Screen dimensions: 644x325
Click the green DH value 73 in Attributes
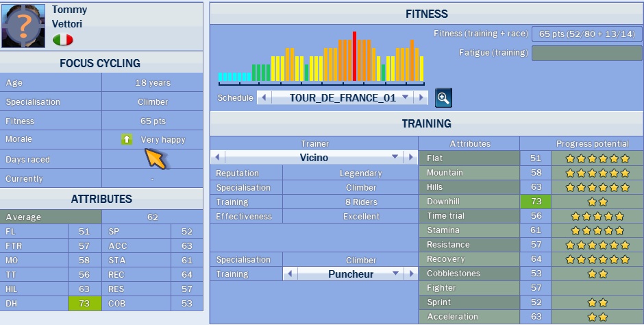point(85,303)
